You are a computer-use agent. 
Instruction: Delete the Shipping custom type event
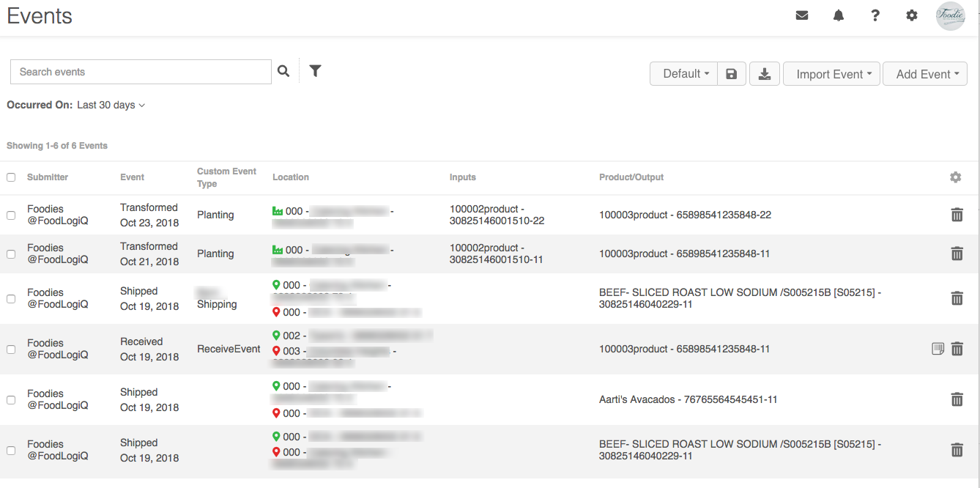coord(957,298)
